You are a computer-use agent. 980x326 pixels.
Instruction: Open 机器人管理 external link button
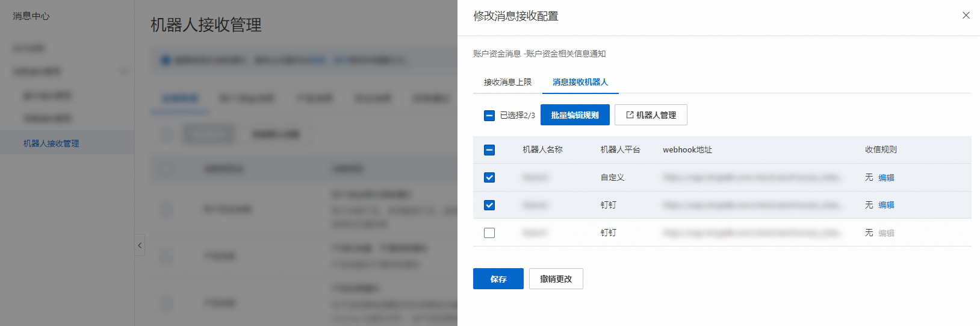651,115
